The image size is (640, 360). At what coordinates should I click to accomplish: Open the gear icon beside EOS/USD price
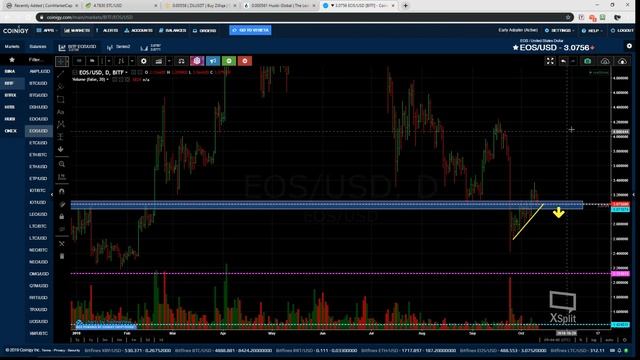click(x=629, y=46)
